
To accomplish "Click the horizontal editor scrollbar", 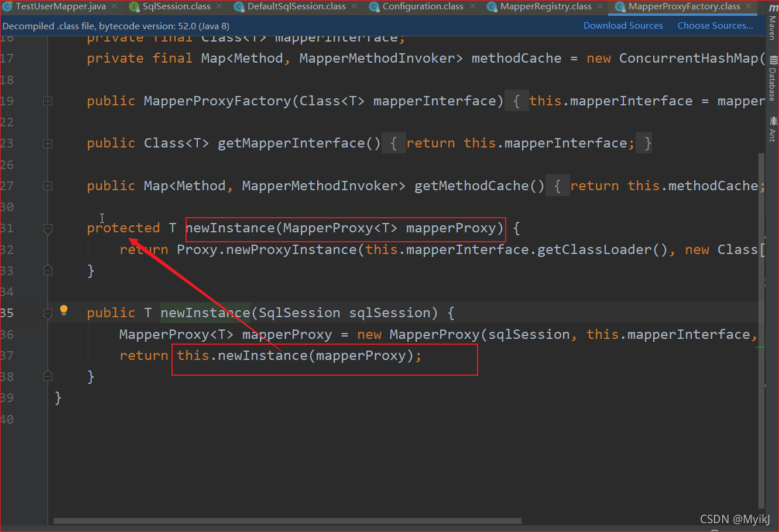I will [x=287, y=520].
